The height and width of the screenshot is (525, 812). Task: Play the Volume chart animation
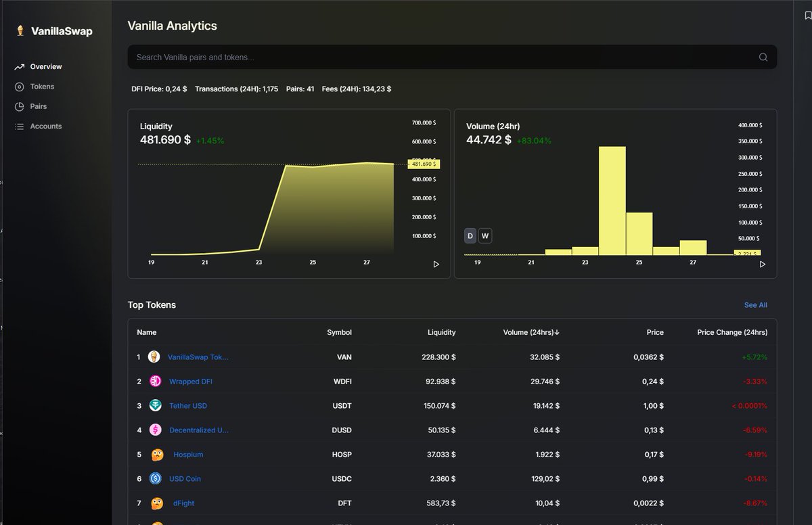[x=763, y=265]
